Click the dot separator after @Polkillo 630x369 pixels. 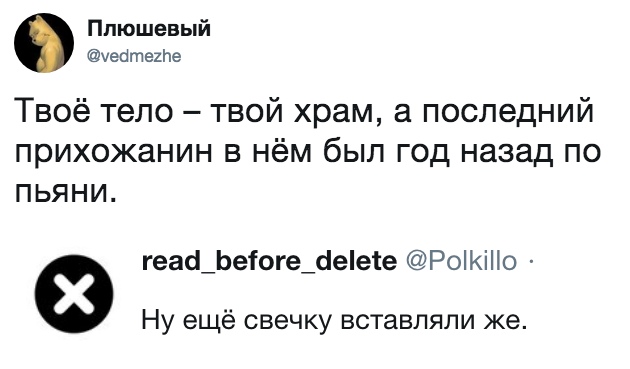tap(530, 262)
